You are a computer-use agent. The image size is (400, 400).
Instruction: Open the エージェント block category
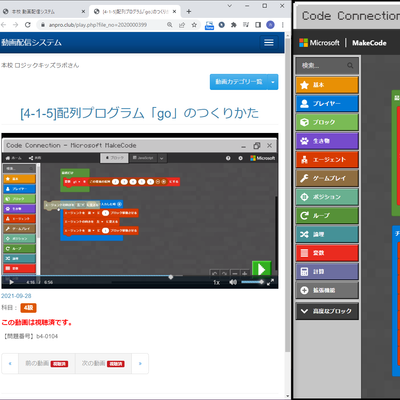327,160
